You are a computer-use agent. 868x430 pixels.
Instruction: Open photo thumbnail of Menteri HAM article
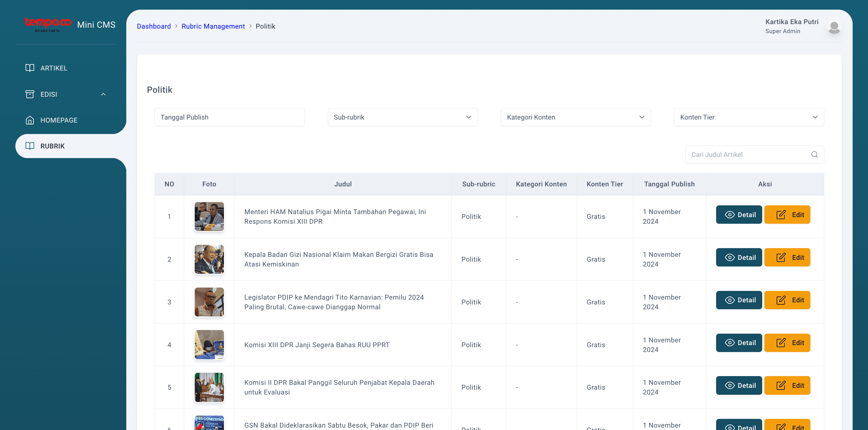coord(209,217)
